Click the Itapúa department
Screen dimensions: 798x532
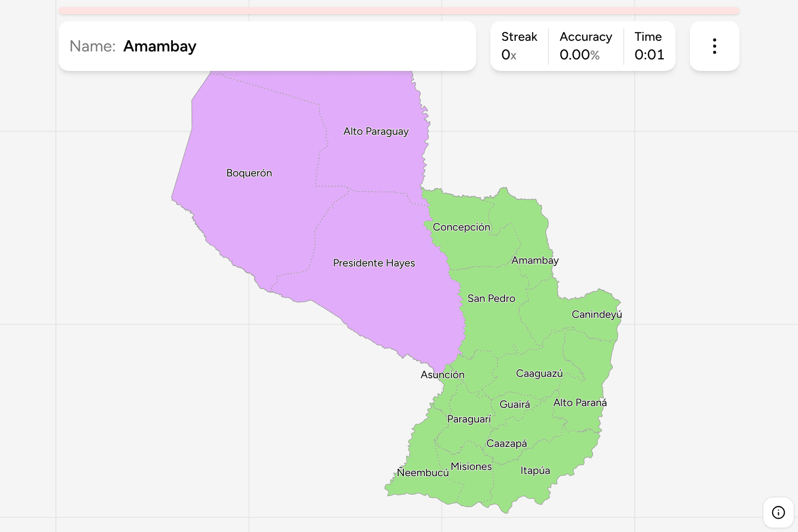tap(535, 470)
